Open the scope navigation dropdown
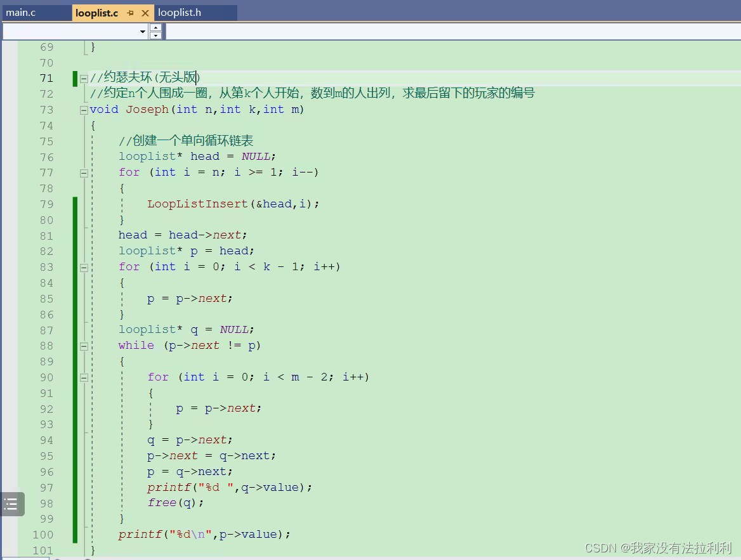The image size is (741, 560). pyautogui.click(x=142, y=32)
